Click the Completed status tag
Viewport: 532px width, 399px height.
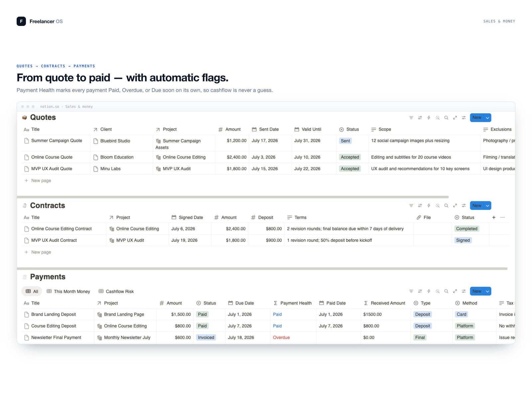click(x=466, y=229)
